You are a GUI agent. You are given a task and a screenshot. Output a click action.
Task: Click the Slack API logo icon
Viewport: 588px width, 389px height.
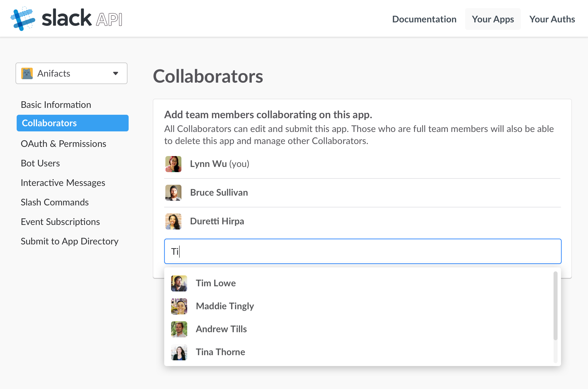[x=23, y=19]
